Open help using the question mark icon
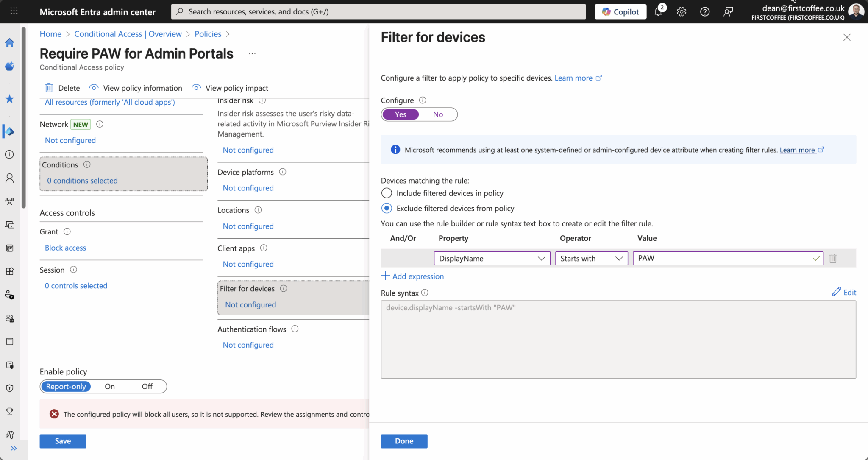 705,11
